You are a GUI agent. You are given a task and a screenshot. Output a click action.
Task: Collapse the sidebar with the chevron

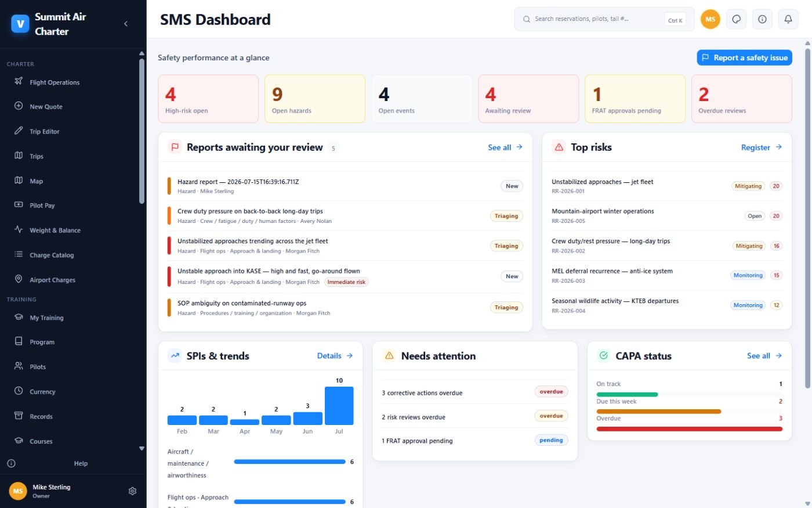[x=126, y=24]
